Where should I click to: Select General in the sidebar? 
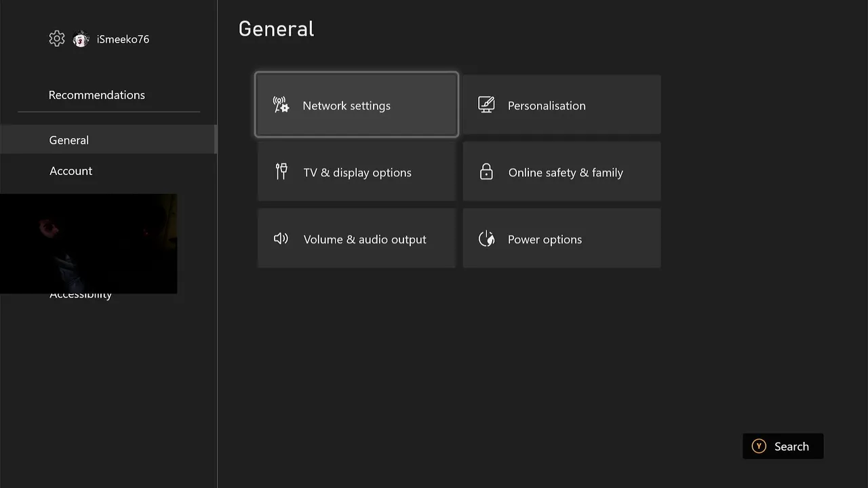[x=69, y=140]
